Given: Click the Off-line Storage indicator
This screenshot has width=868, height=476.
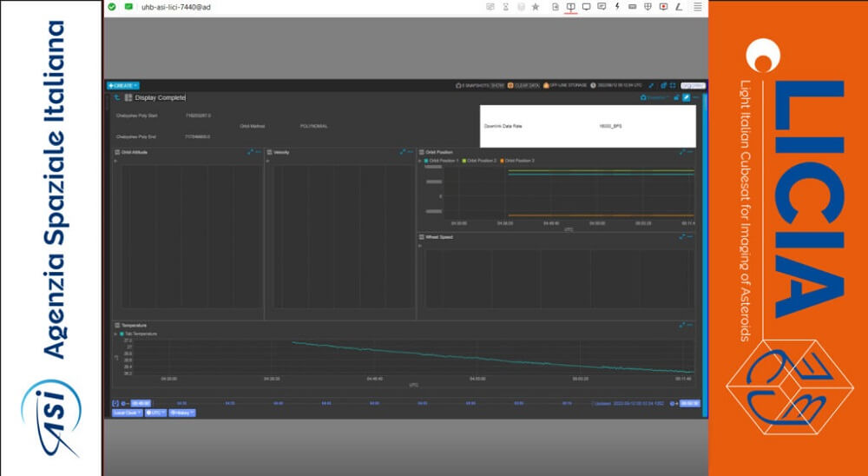Looking at the screenshot, I should pos(566,85).
